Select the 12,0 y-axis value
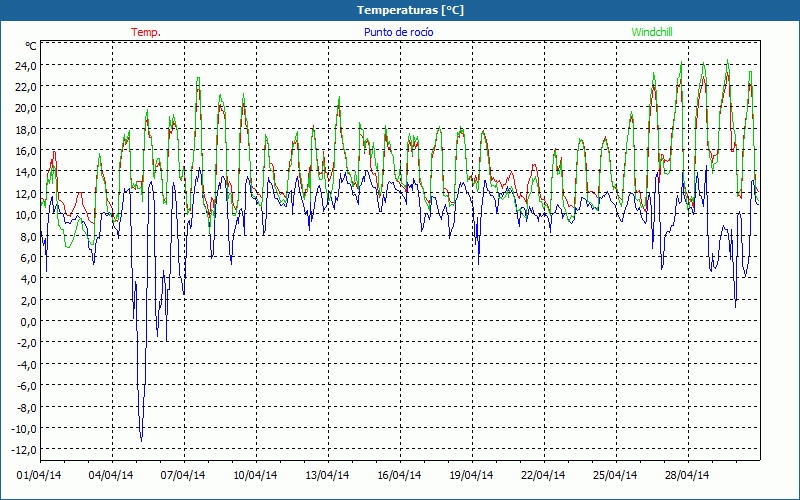Image resolution: width=800 pixels, height=500 pixels. [x=27, y=194]
